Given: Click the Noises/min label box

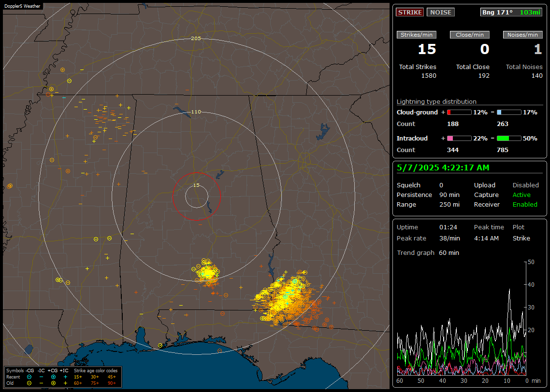Looking at the screenshot, I should point(522,35).
